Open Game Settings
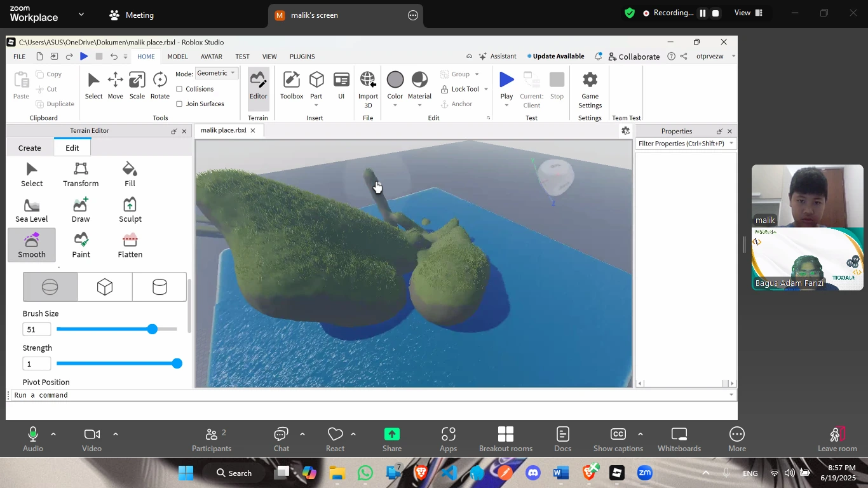868x488 pixels. [x=589, y=88]
